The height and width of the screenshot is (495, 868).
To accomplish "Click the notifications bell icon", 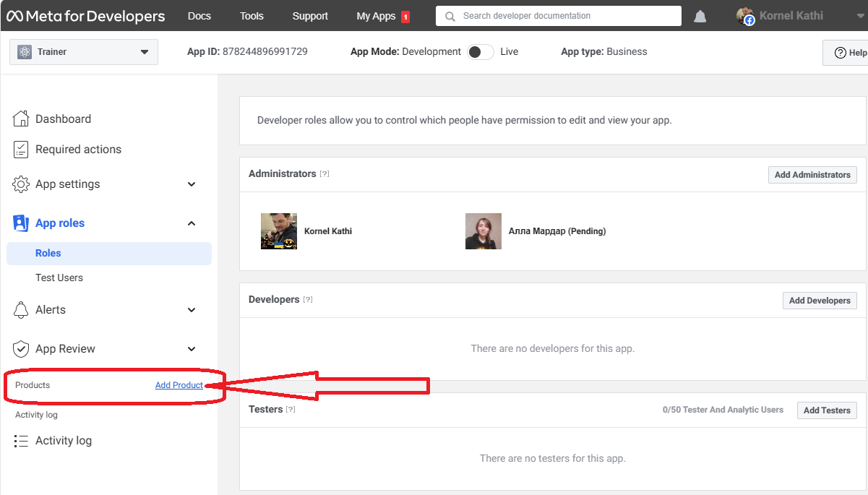I will click(700, 17).
